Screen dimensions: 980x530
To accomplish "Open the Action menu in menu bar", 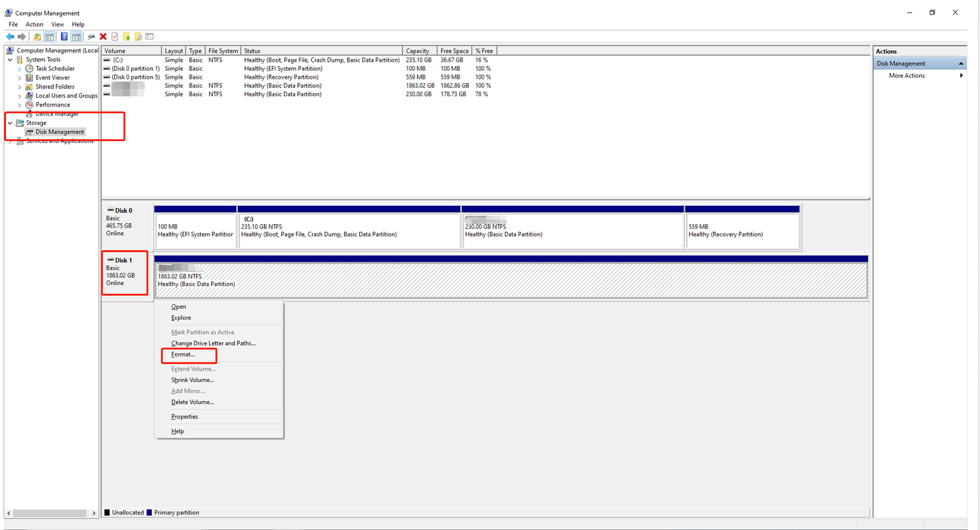I will click(x=35, y=24).
